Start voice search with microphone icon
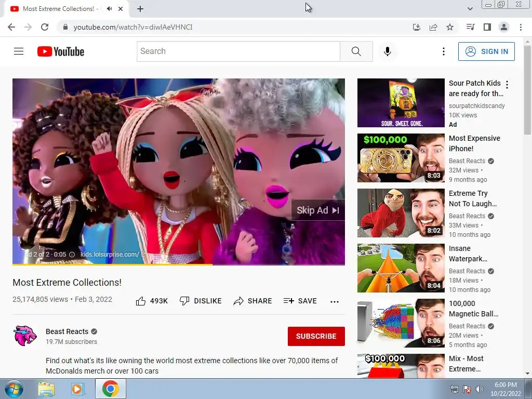The height and width of the screenshot is (399, 532). 388,51
